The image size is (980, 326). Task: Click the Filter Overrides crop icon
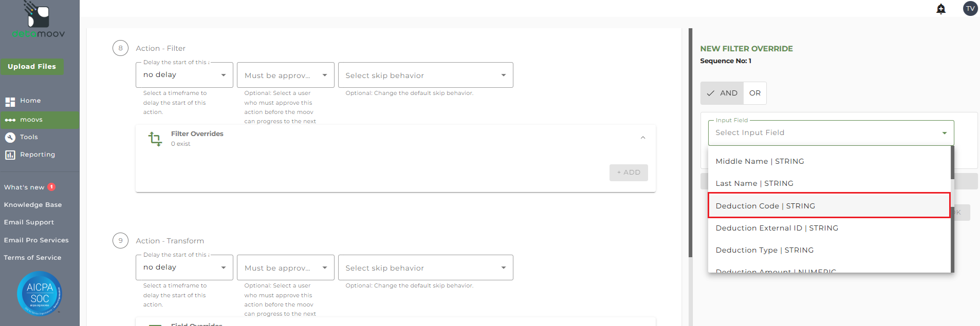coord(155,139)
